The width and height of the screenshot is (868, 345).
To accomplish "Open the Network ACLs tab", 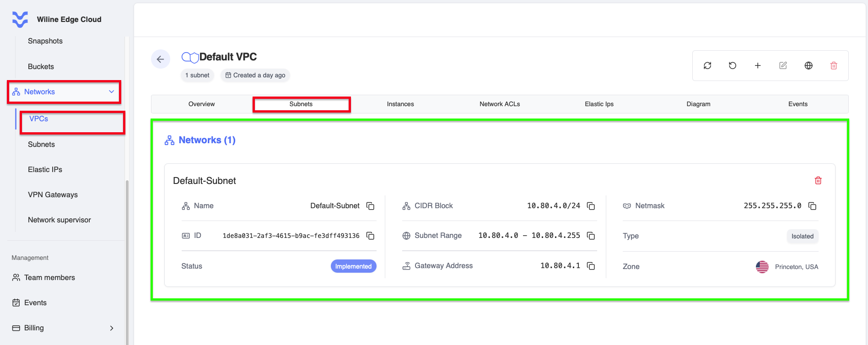I will pos(500,104).
